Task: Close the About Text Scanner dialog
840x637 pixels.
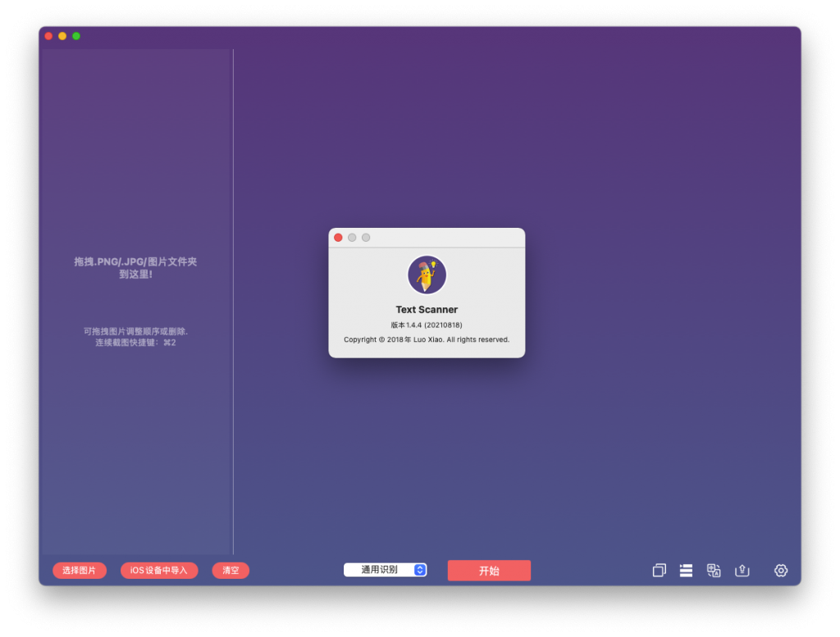Action: [x=338, y=238]
